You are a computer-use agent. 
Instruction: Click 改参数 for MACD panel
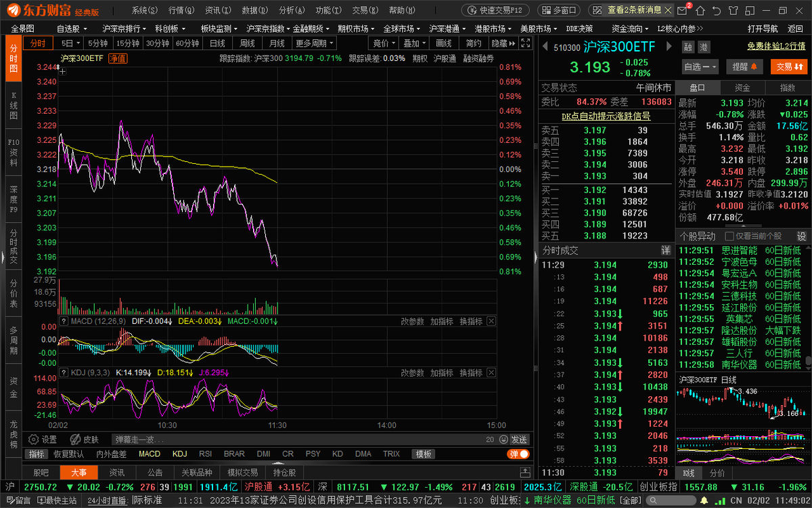tap(413, 321)
